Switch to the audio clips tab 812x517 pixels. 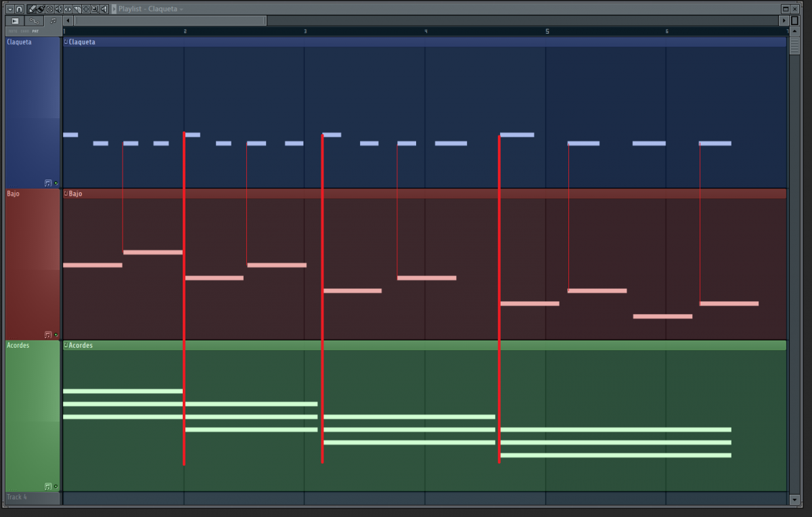tap(15, 21)
